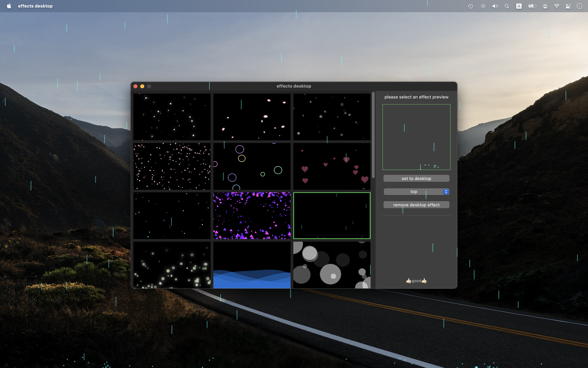Click the set to desktop button
This screenshot has width=588, height=368.
click(x=416, y=178)
